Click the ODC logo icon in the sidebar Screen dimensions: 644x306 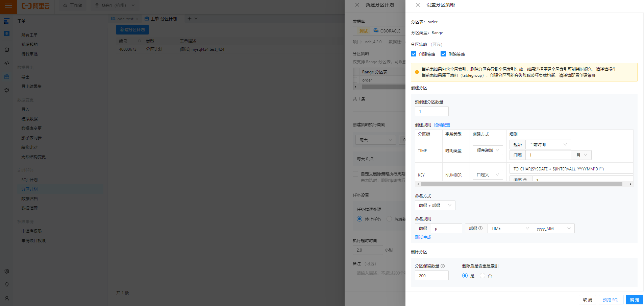coord(6,21)
